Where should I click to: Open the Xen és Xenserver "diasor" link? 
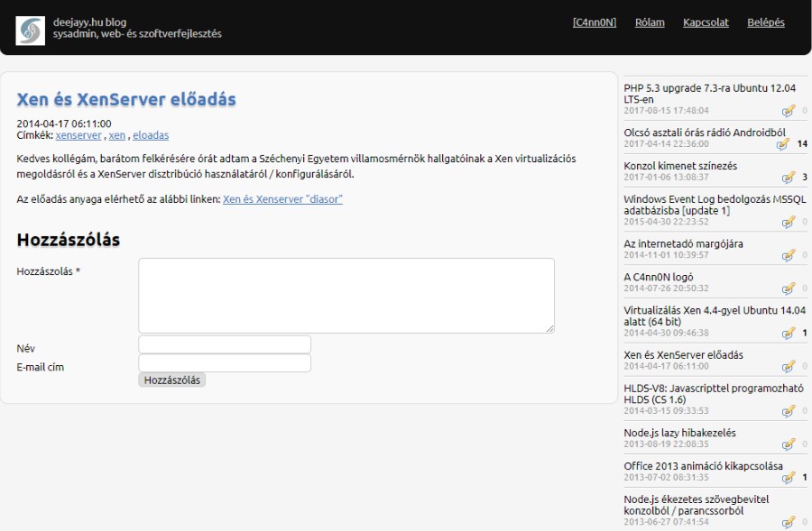click(x=282, y=199)
